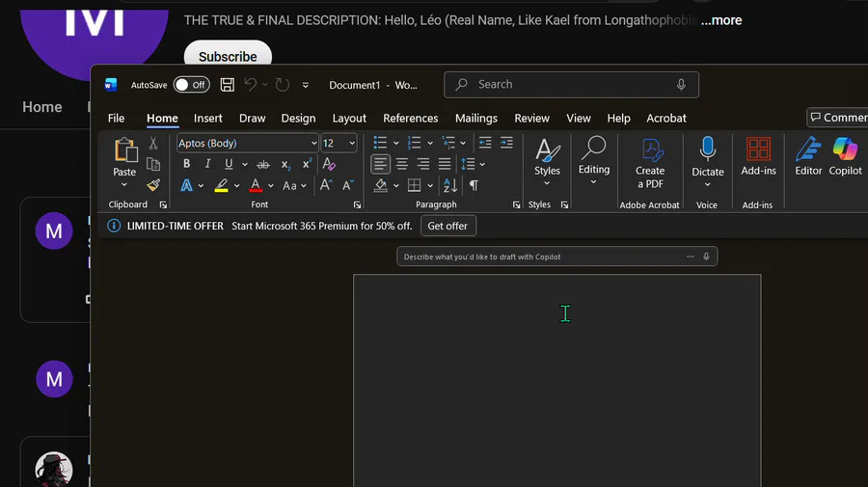The image size is (868, 487).
Task: Apply Strikethrough formatting
Action: (x=263, y=164)
